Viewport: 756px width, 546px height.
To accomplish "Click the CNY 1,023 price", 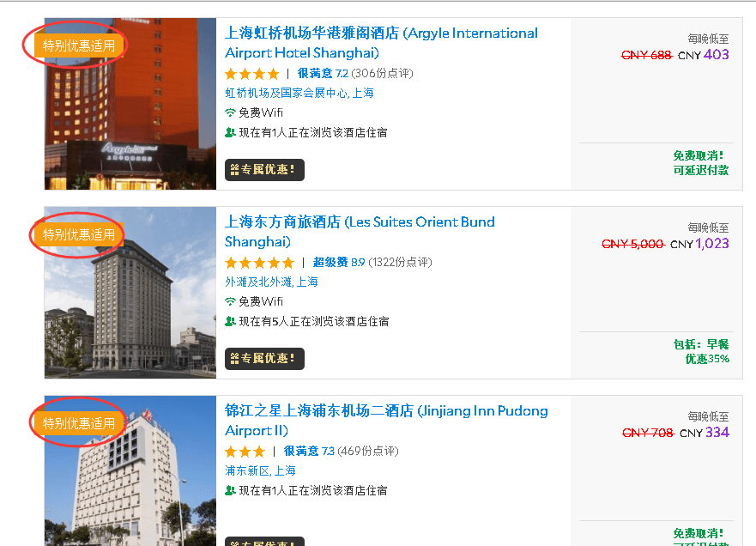I will point(699,244).
